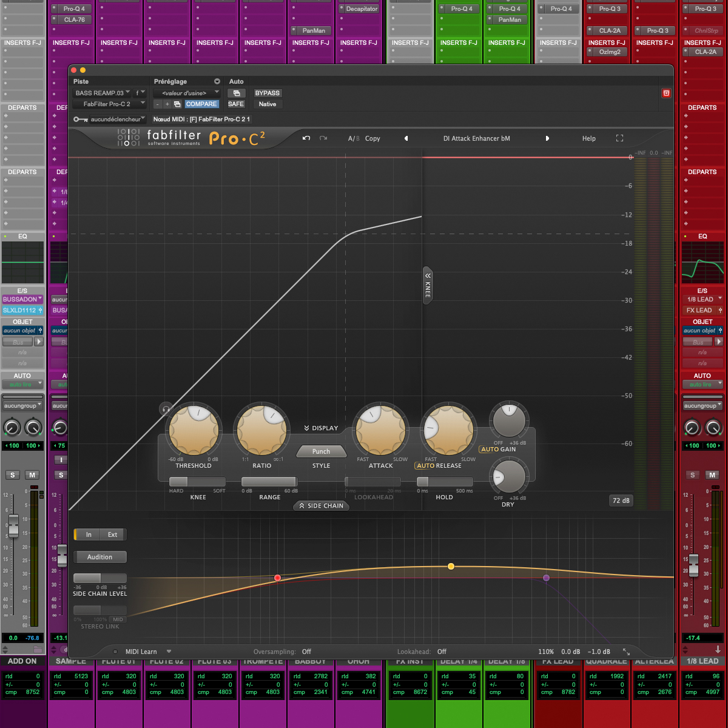Toggle fullscreen mode icon in Pro-C 2
The height and width of the screenshot is (728, 728).
(x=619, y=138)
